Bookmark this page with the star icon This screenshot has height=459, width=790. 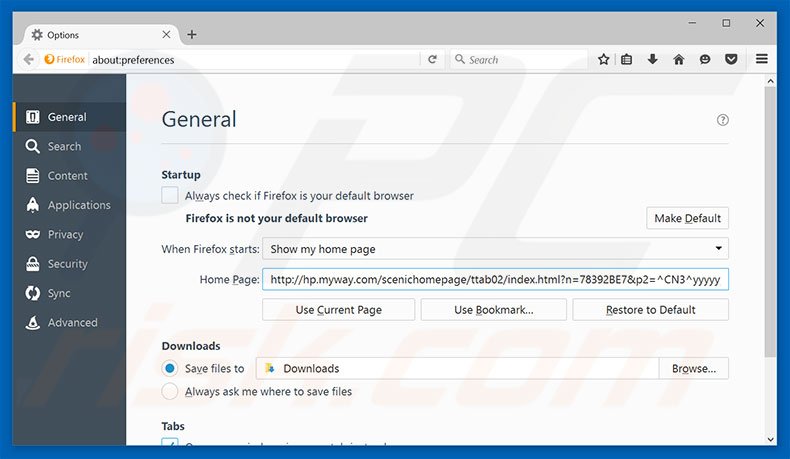[x=604, y=59]
